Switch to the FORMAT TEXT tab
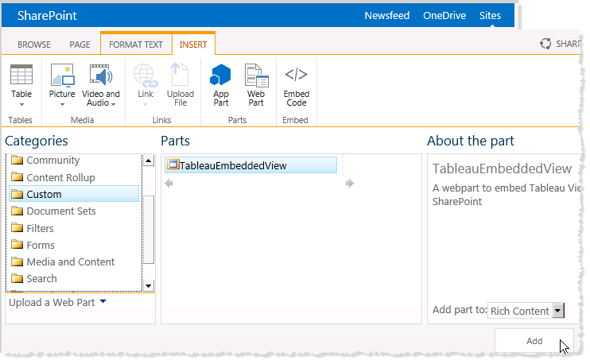 [x=136, y=45]
